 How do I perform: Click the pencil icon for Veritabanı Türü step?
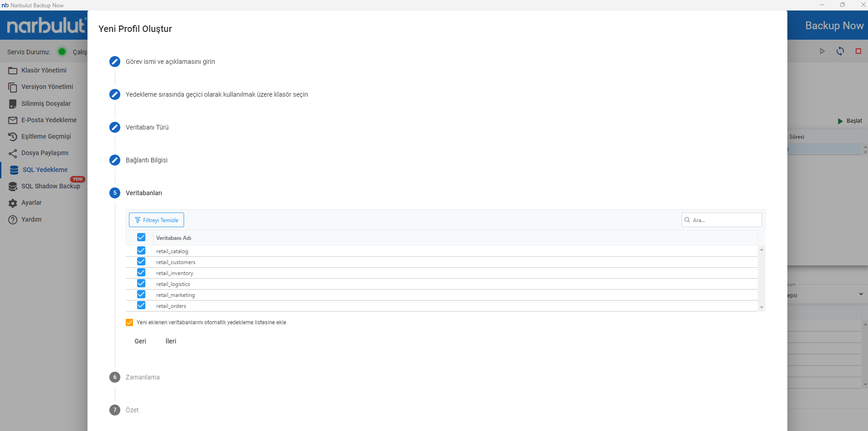(115, 127)
